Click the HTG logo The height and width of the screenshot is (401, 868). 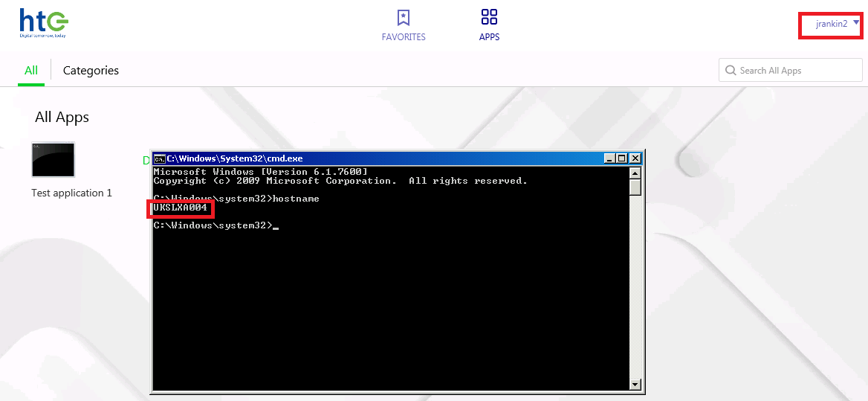pyautogui.click(x=44, y=23)
